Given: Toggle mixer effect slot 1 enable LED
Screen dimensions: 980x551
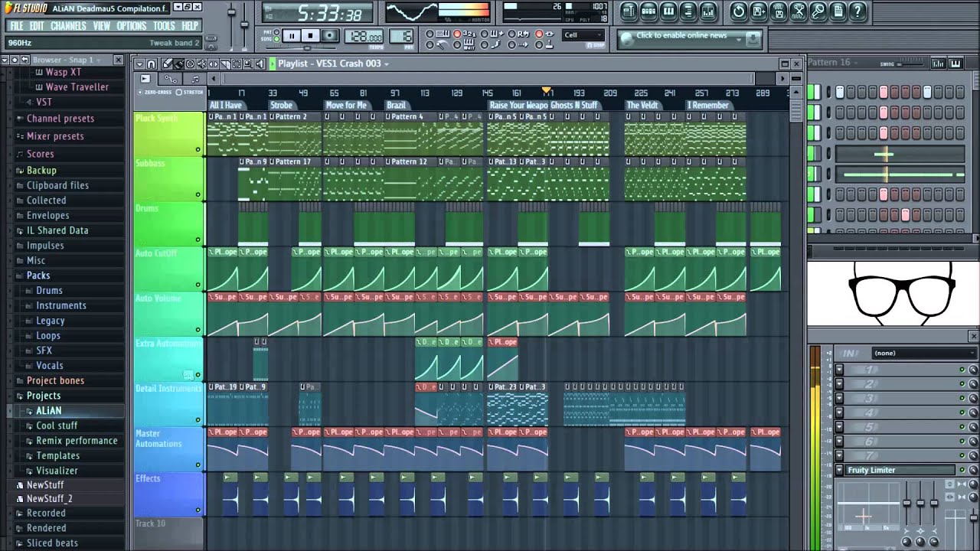Looking at the screenshot, I should [x=962, y=370].
